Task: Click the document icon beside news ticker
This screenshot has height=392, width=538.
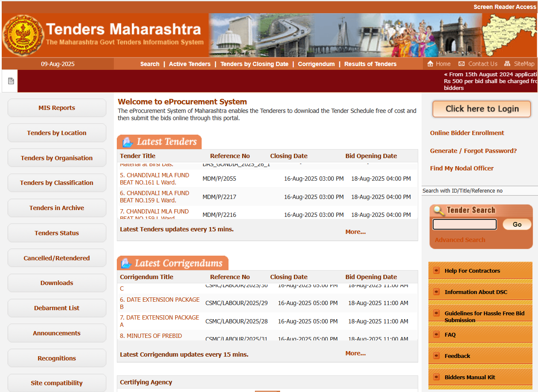Action: coord(11,81)
